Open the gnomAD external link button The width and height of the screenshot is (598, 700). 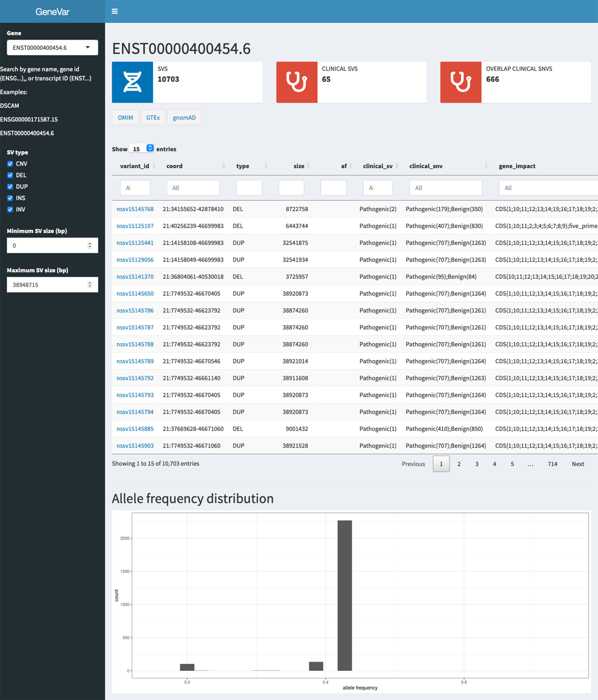[184, 117]
